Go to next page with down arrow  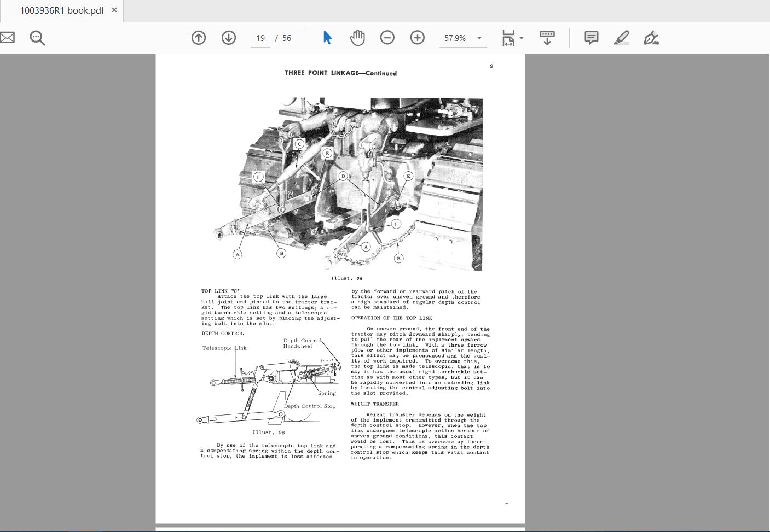pyautogui.click(x=229, y=38)
